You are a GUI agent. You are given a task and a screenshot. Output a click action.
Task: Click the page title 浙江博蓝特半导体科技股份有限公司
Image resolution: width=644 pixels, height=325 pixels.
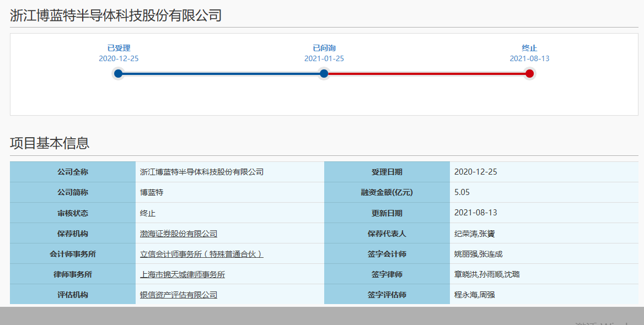(x=116, y=15)
